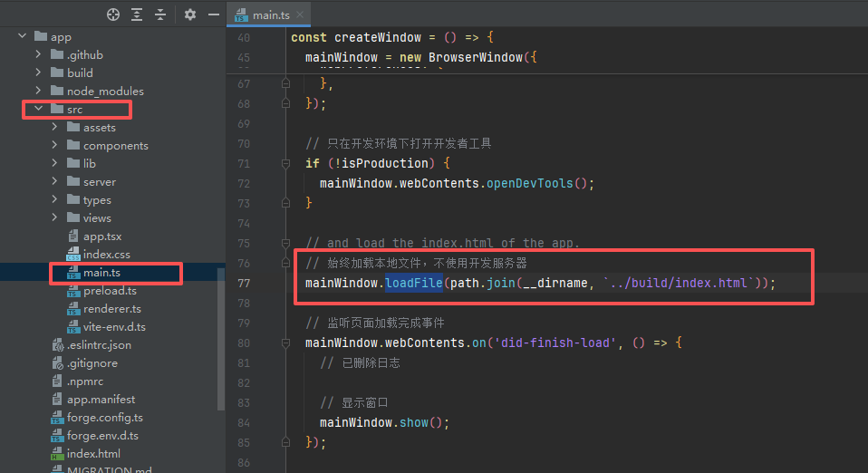The width and height of the screenshot is (868, 473).
Task: Click the app folder icon
Action: pyautogui.click(x=41, y=36)
